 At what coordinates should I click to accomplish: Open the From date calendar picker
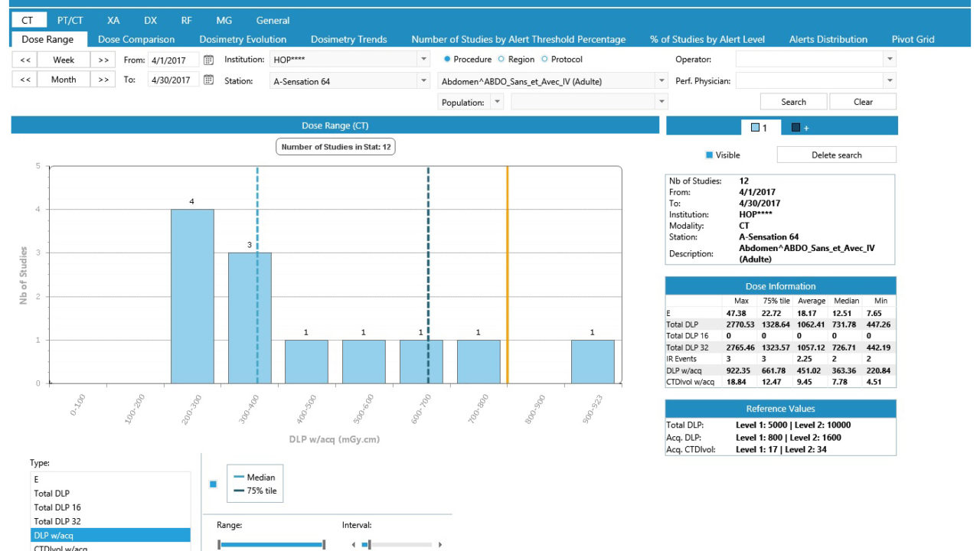pos(208,60)
